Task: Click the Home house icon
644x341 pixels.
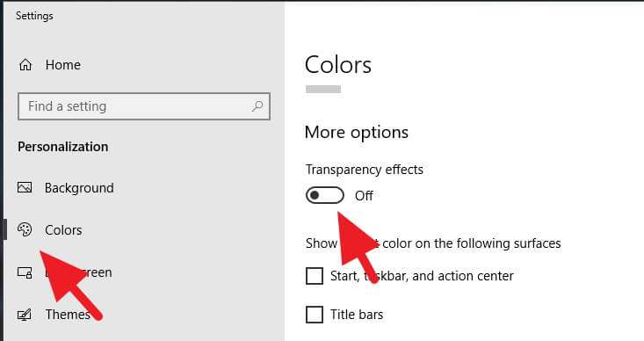Action: click(25, 65)
